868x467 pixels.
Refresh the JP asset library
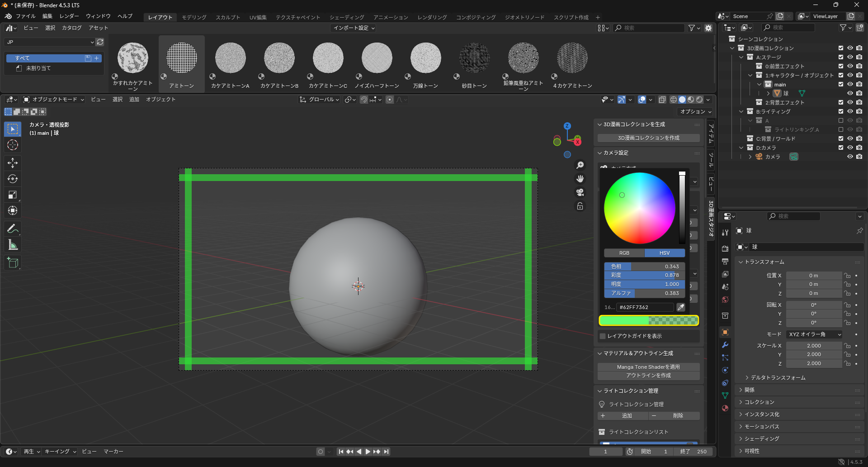pyautogui.click(x=100, y=42)
